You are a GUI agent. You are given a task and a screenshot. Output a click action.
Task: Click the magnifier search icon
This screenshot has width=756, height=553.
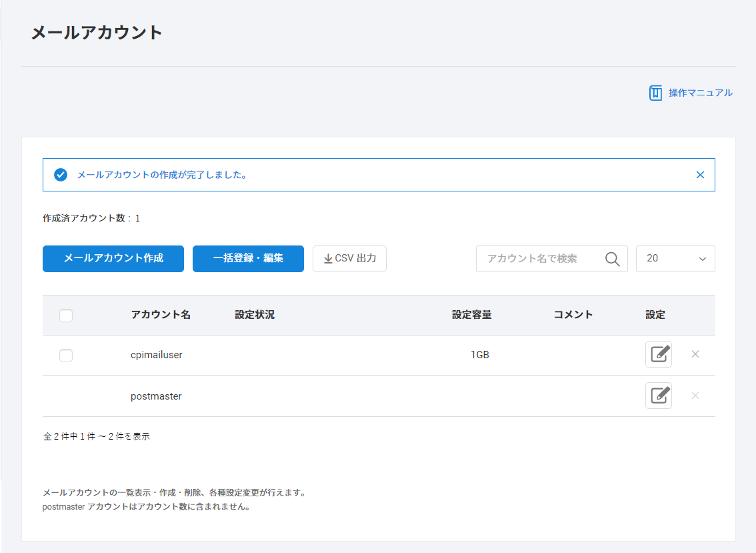612,259
